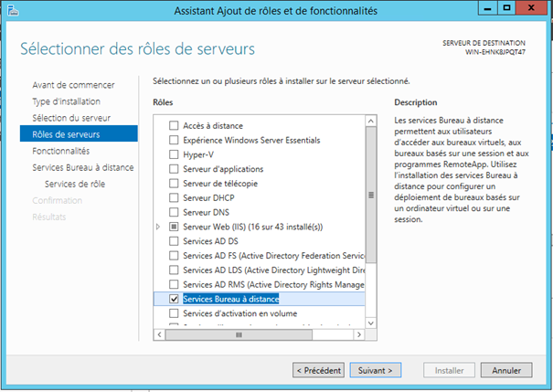The width and height of the screenshot is (553, 392).
Task: Uncheck the Services Bureau à distance checkbox
Action: (x=174, y=299)
